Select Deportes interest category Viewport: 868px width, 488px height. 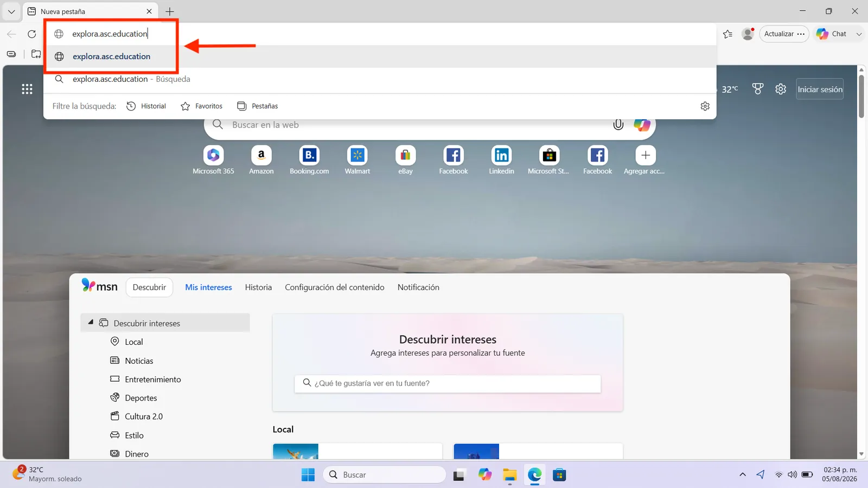pos(133,397)
